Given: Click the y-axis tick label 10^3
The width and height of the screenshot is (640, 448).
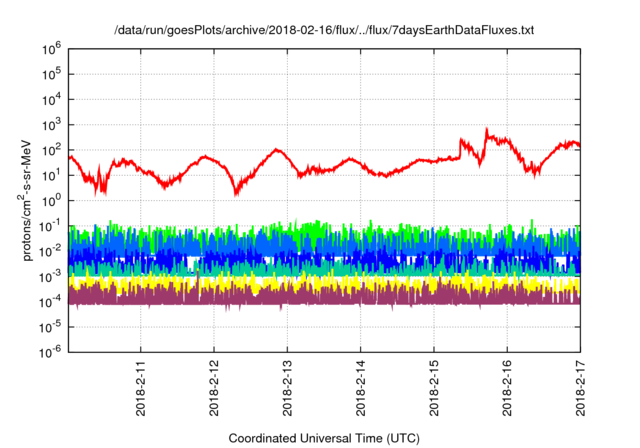Looking at the screenshot, I should tap(53, 124).
